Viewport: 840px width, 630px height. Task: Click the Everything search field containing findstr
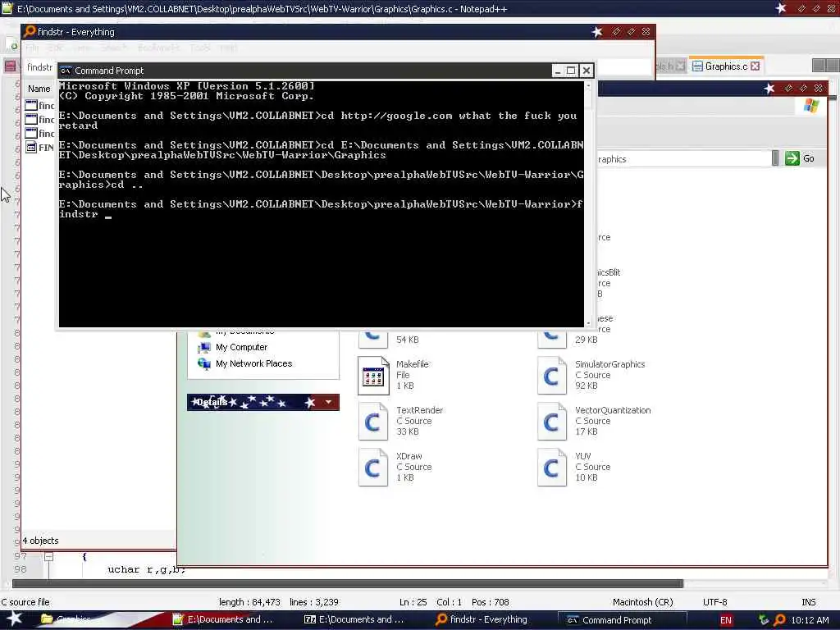point(39,67)
